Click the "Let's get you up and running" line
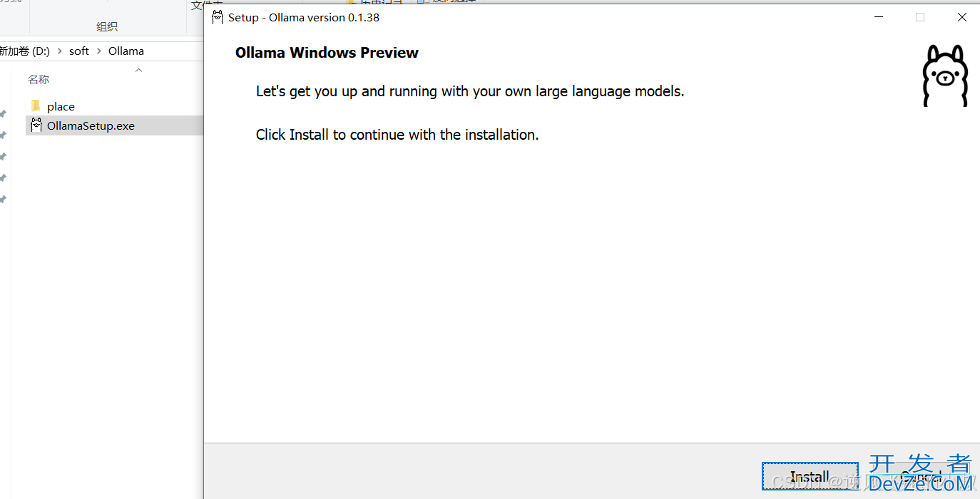 (x=470, y=91)
